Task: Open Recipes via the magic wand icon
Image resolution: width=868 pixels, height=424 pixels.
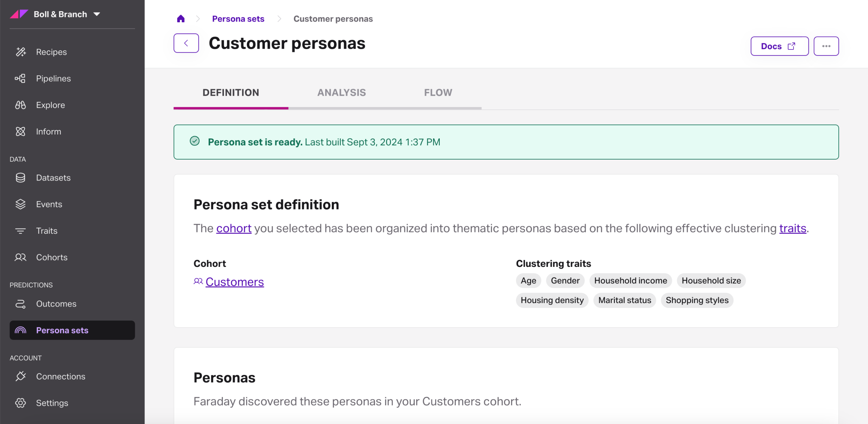Action: point(21,52)
